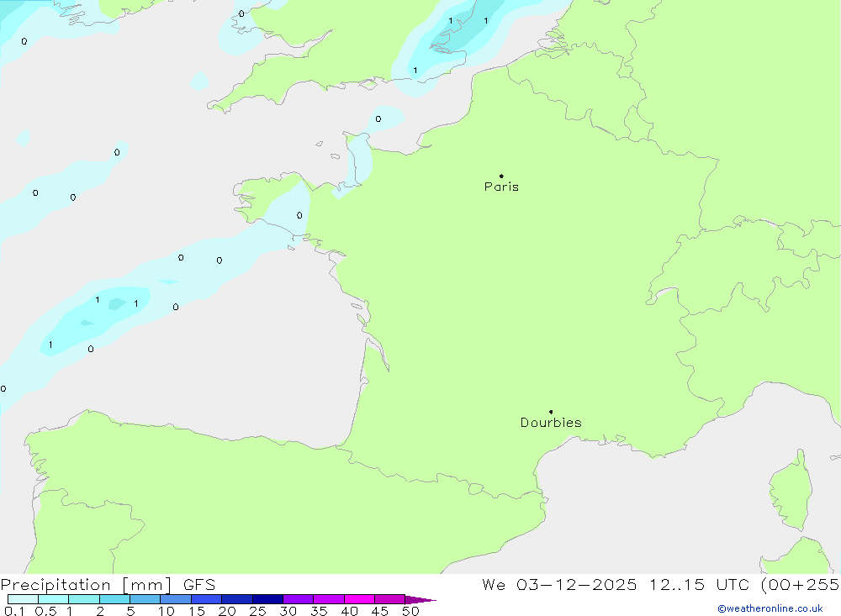Click the legend value '0.5'
Viewport: 841px width, 616px height.
click(x=45, y=611)
